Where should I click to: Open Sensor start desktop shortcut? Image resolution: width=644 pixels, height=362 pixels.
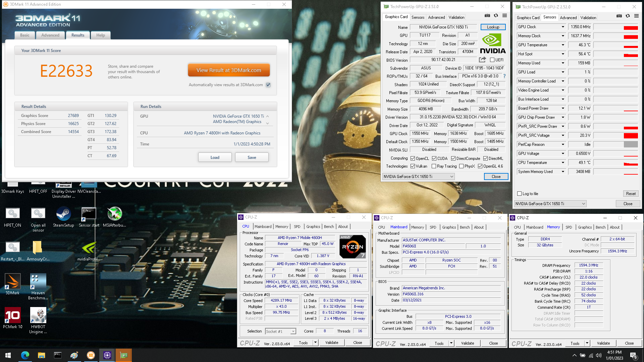point(89,217)
